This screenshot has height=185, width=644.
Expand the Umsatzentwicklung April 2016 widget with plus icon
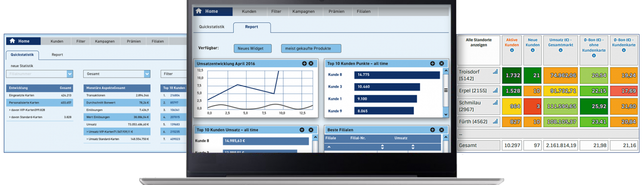(x=304, y=64)
